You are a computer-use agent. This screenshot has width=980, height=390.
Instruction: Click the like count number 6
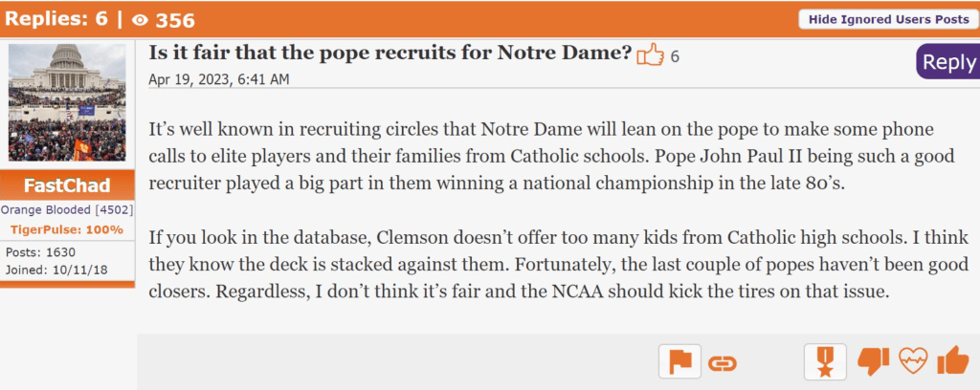pos(675,56)
